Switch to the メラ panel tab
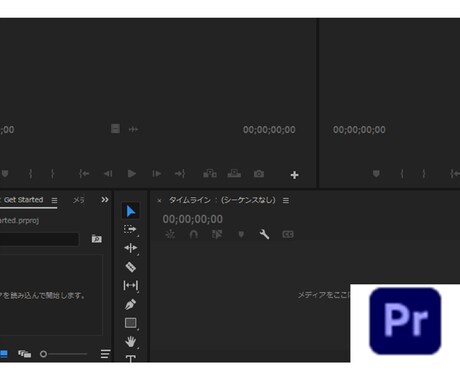This screenshot has height=380, width=460. click(x=79, y=200)
